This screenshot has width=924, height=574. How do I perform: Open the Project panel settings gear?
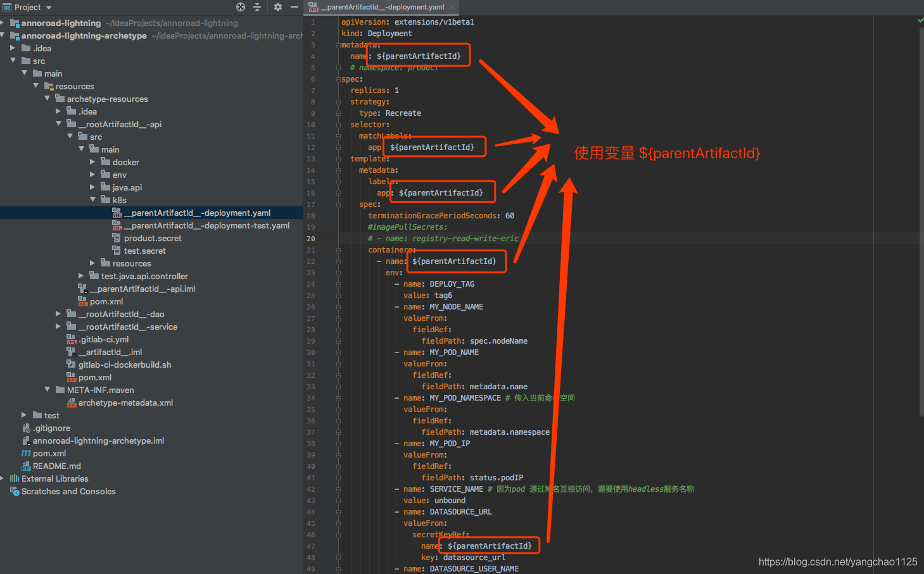tap(278, 7)
